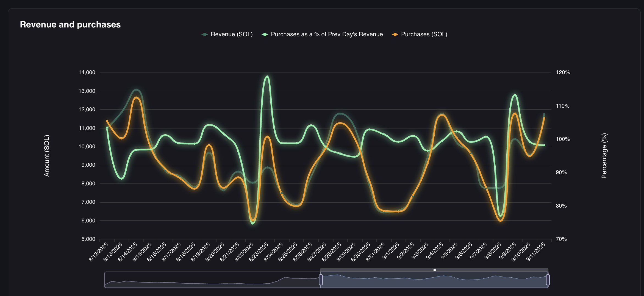
Task: Toggle Purchases (SOL) series via legend text
Action: pos(424,34)
